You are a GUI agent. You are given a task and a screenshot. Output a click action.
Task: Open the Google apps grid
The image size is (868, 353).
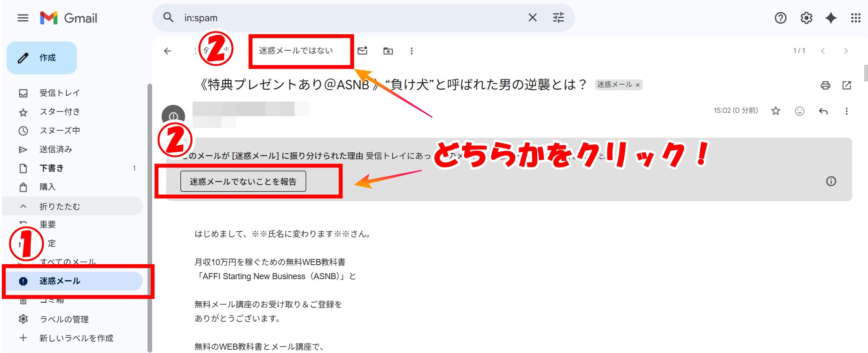pyautogui.click(x=855, y=18)
